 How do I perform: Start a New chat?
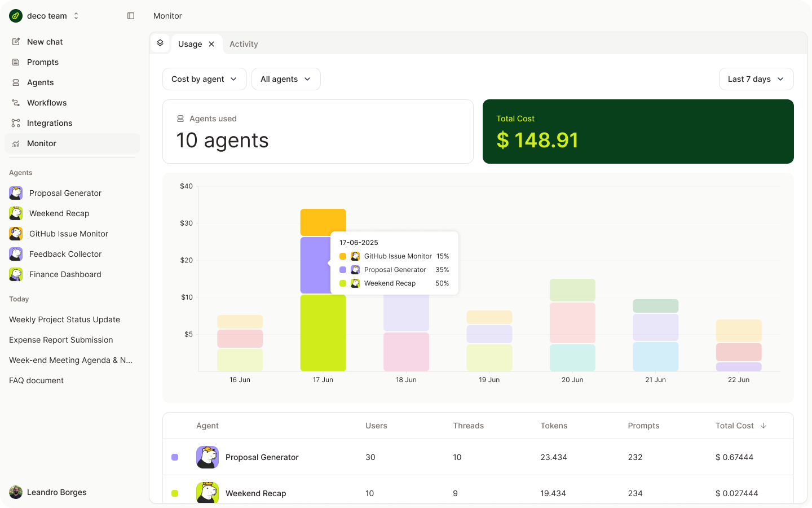(x=72, y=42)
